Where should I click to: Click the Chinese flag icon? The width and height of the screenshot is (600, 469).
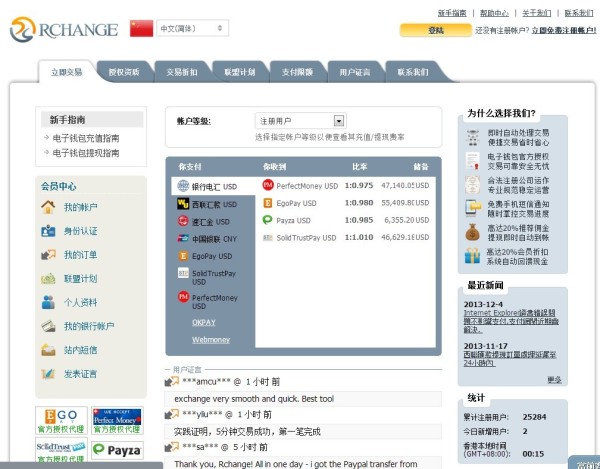pos(141,28)
